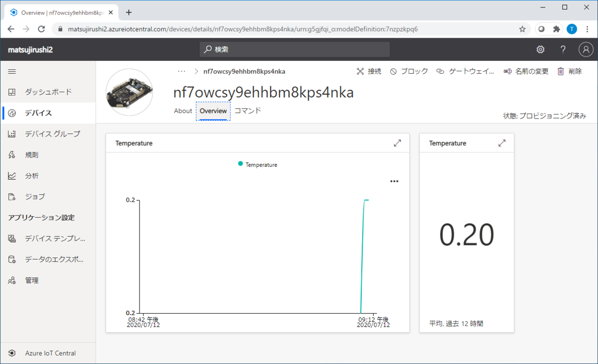Click the 08:42 午後 axis label
Image resolution: width=598 pixels, height=364 pixels.
coord(143,319)
